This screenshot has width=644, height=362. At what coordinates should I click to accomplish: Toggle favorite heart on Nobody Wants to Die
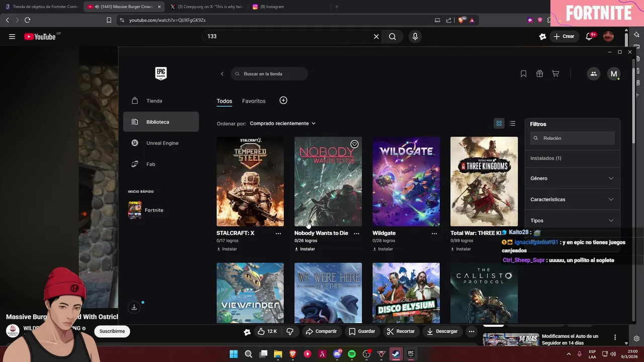coord(354,144)
